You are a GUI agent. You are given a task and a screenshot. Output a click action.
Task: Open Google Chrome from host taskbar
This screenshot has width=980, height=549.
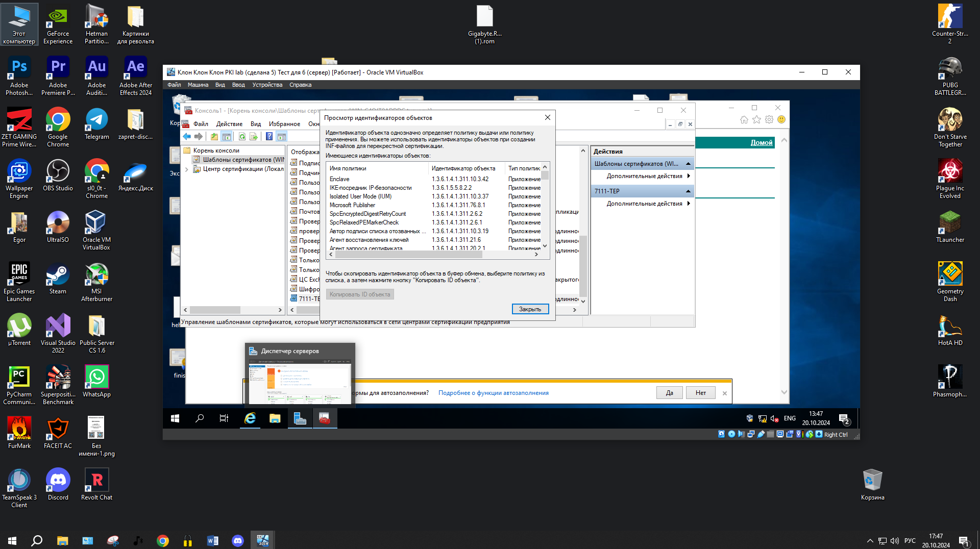click(163, 540)
